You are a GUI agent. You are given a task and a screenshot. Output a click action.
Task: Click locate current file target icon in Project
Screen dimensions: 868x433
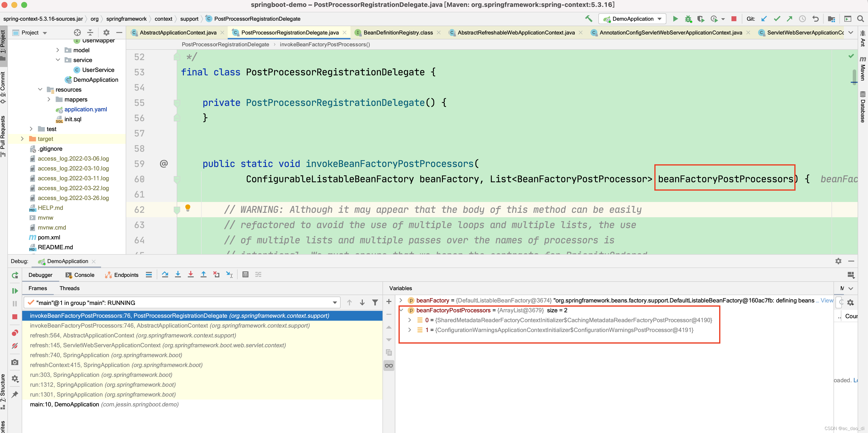coord(77,33)
